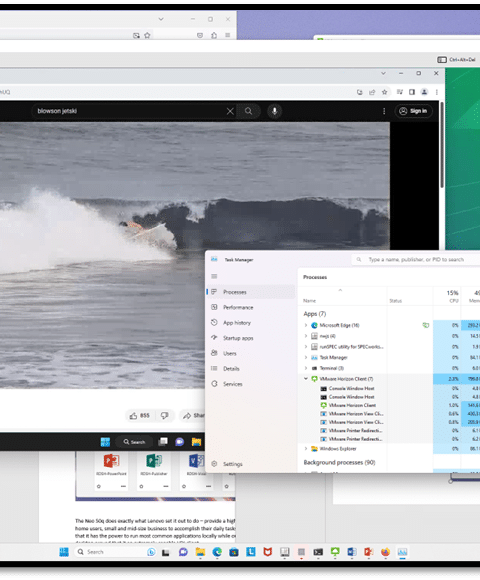Open host Windows Start menu
The width and height of the screenshot is (480, 580).
(x=64, y=552)
